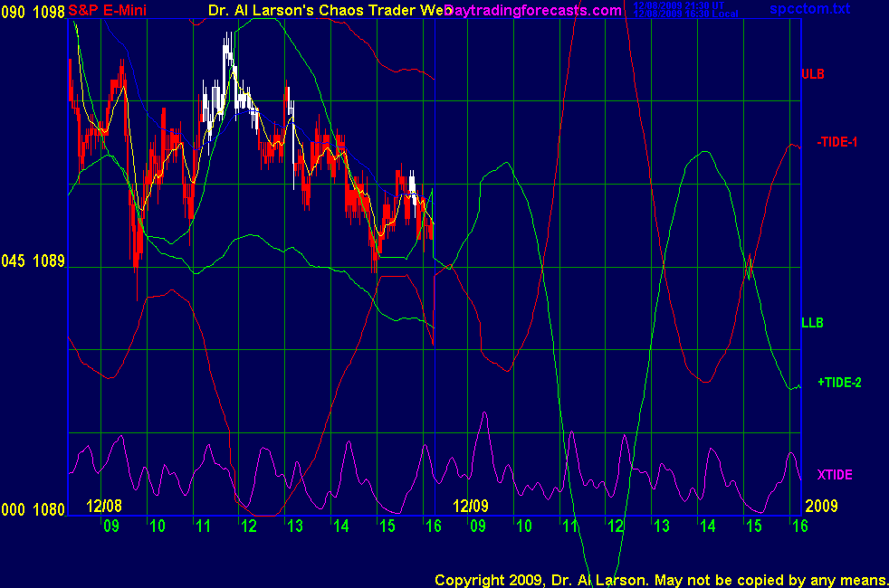Click the "090 1098" price axis label
Viewport: 889px width, 588px height.
33,12
